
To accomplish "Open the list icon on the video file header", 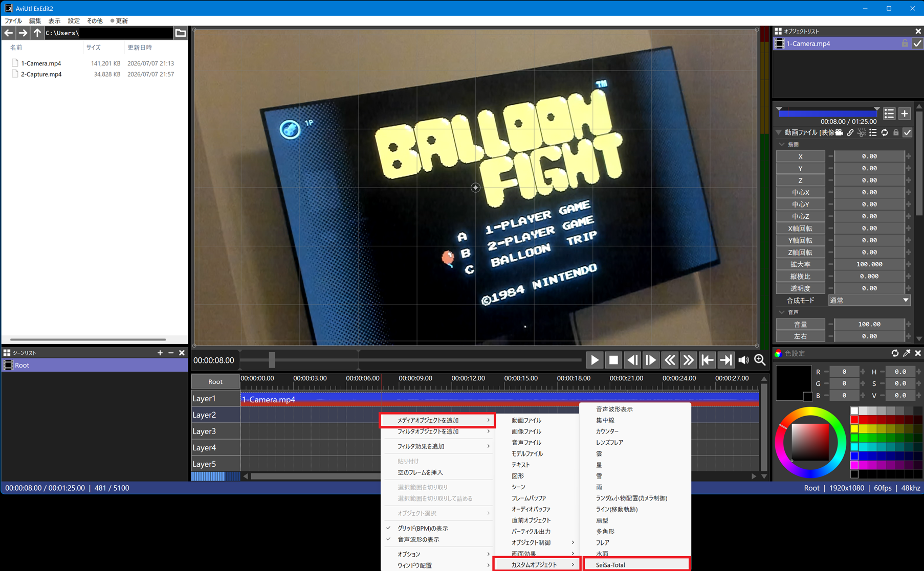I will pyautogui.click(x=873, y=133).
